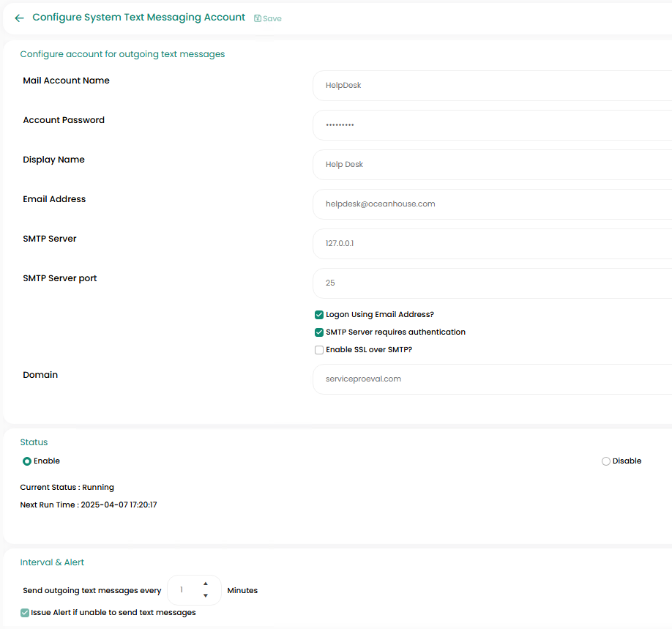Toggle Issue Alert if unable to send
Image resolution: width=672 pixels, height=629 pixels.
pyautogui.click(x=25, y=613)
